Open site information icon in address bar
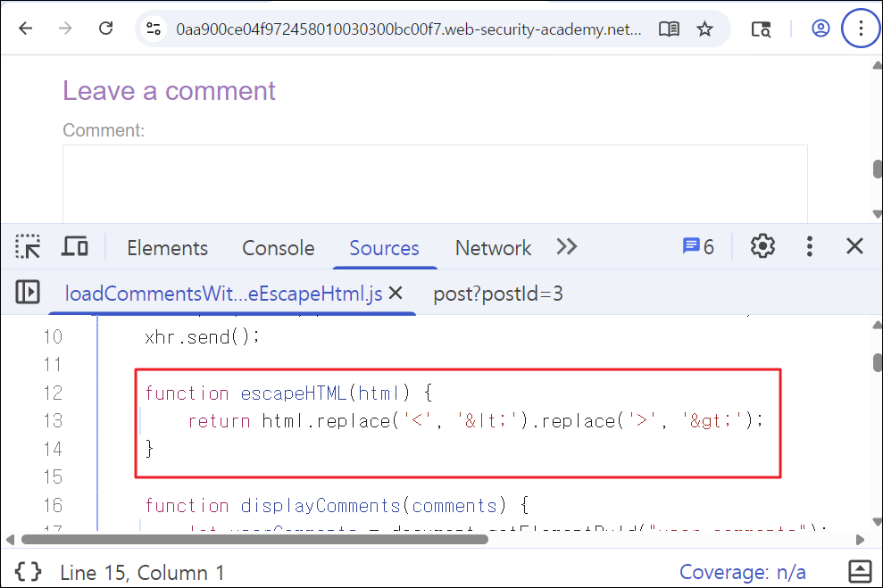This screenshot has width=883, height=588. pos(154,29)
